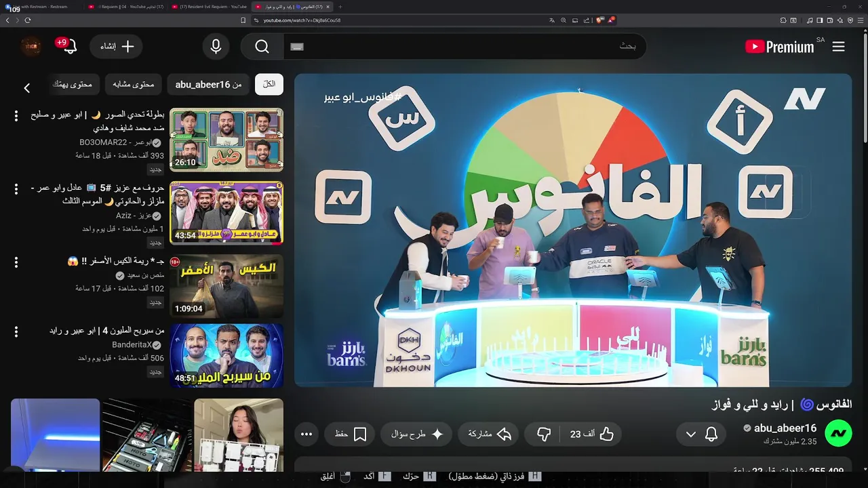This screenshot has width=868, height=488.
Task: Click the translate page icon in address bar
Action: 552,20
